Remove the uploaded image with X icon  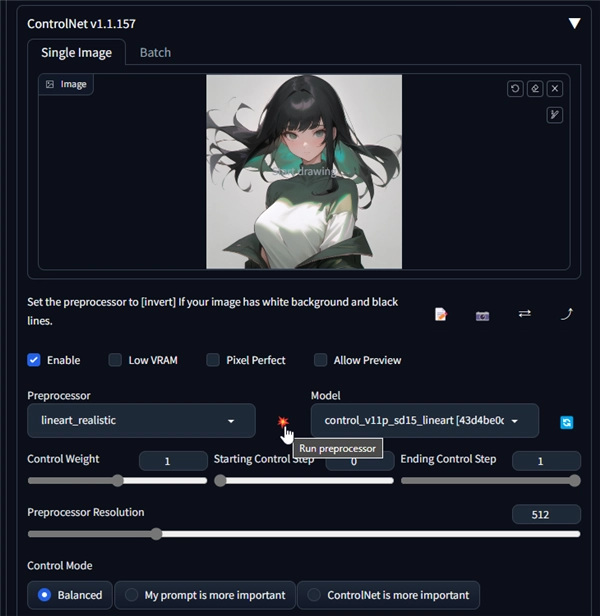[x=555, y=89]
